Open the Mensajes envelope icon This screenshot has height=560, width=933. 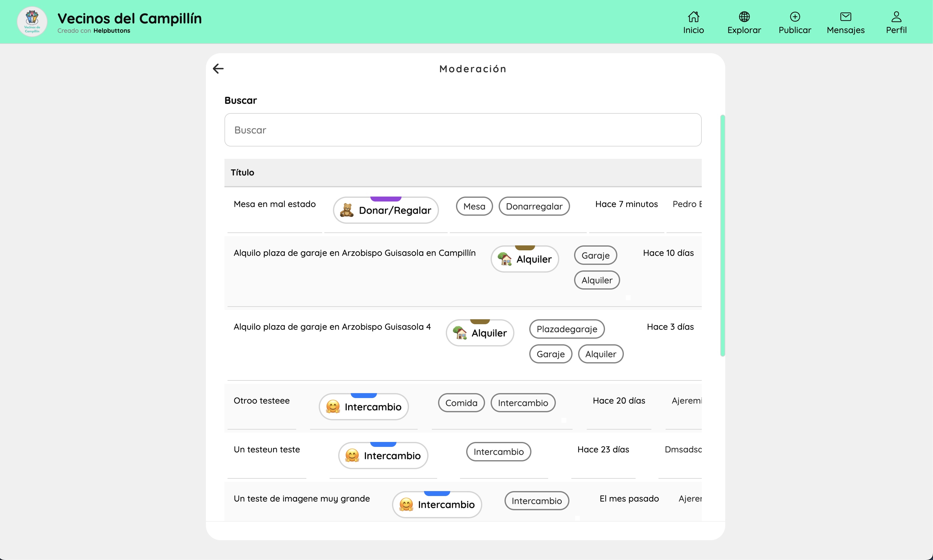pyautogui.click(x=846, y=17)
